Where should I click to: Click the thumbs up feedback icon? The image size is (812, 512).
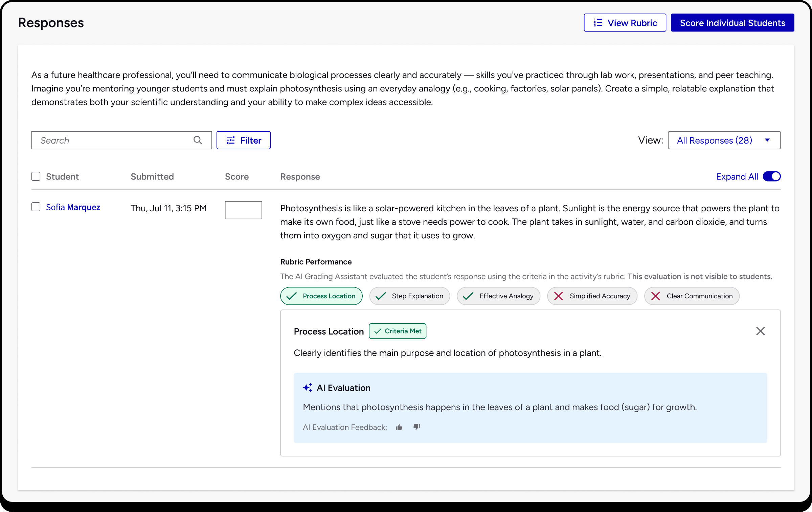399,427
